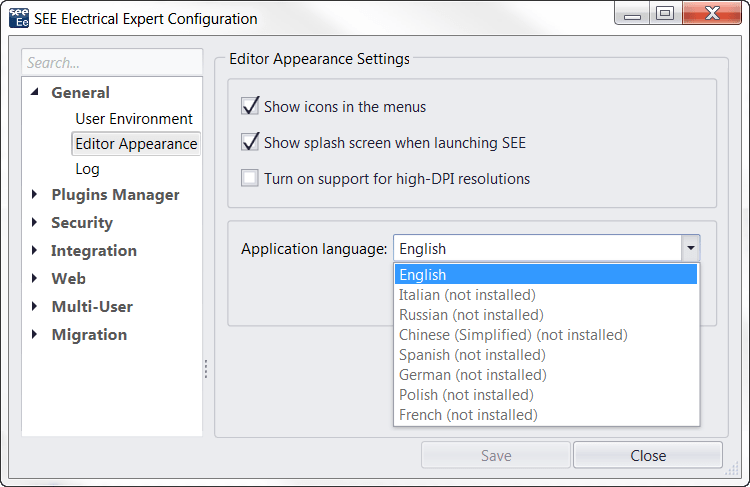Click the Save button
This screenshot has height=487, width=750.
pyautogui.click(x=496, y=456)
